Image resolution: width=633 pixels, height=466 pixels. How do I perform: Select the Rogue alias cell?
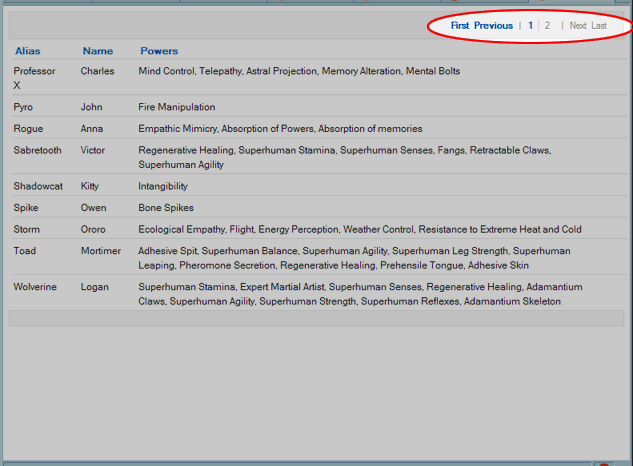[28, 129]
